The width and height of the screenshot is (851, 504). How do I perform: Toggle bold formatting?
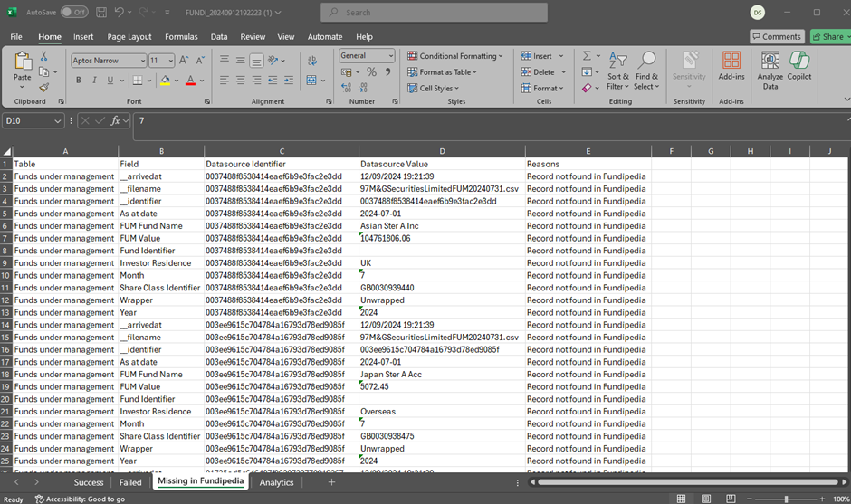pyautogui.click(x=79, y=81)
